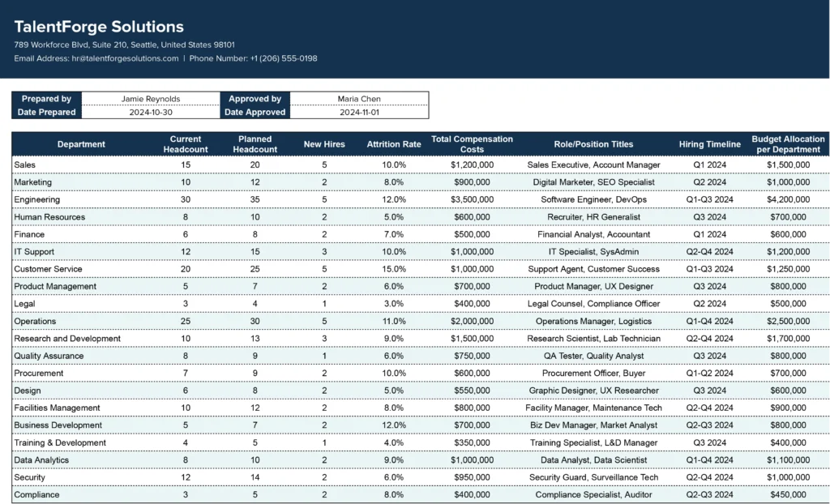Click the date approved 2024-11-01
Image resolution: width=830 pixels, height=504 pixels.
[x=359, y=113]
